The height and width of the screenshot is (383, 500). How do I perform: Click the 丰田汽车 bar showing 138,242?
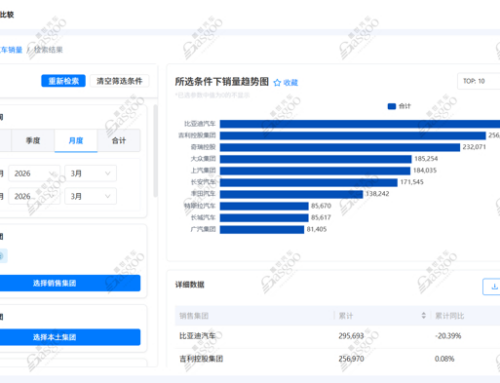coord(291,194)
